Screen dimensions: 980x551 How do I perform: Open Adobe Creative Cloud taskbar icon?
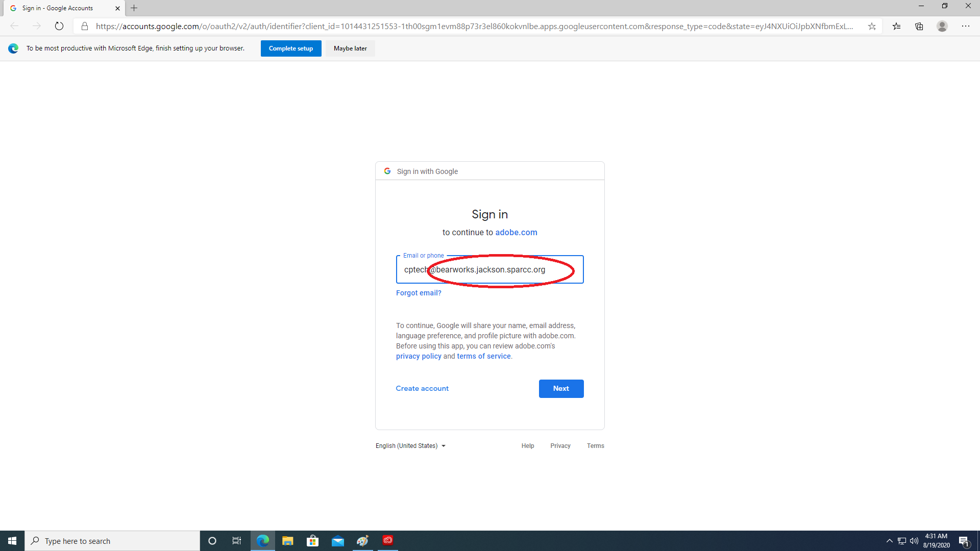click(388, 540)
